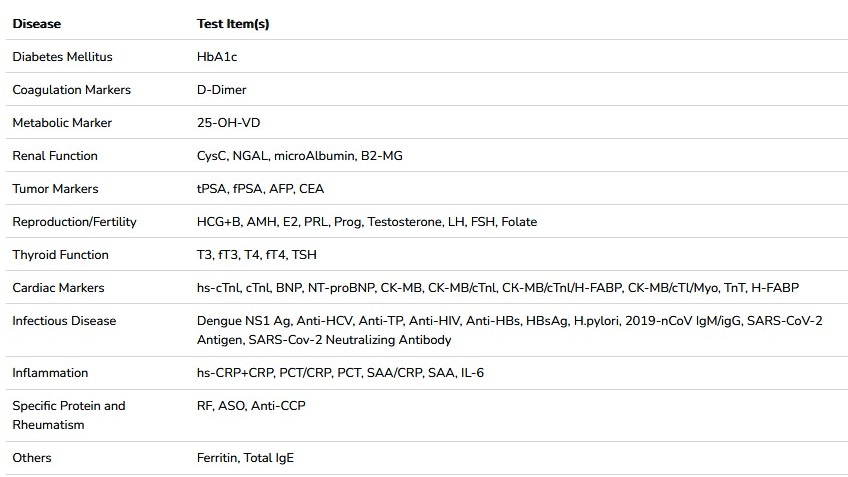
Task: Click the Thyroid Function label
Action: [60, 255]
